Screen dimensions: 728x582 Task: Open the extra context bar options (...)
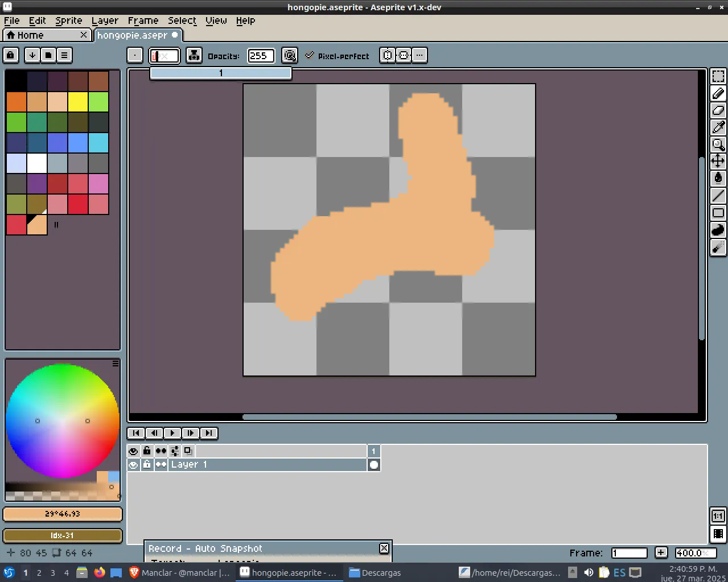419,55
